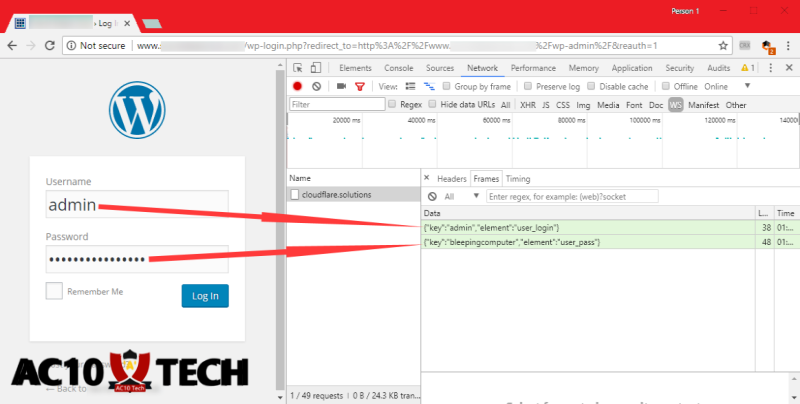Click the CRX extension icon
The width and height of the screenshot is (800, 404).
(745, 45)
